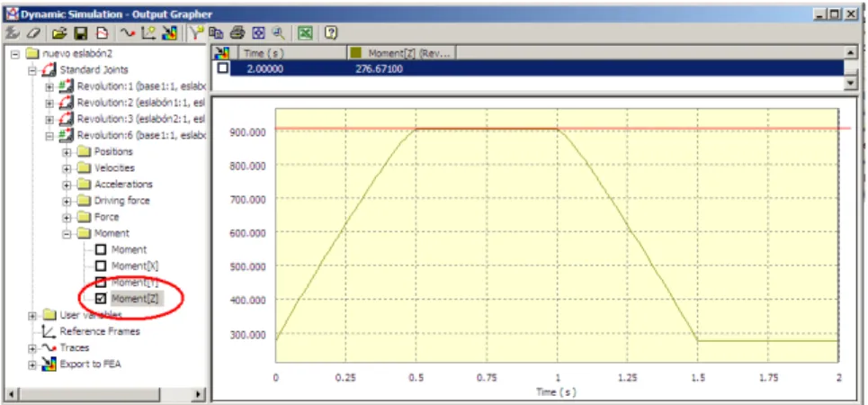Click the Standard Joints icon

49,70
